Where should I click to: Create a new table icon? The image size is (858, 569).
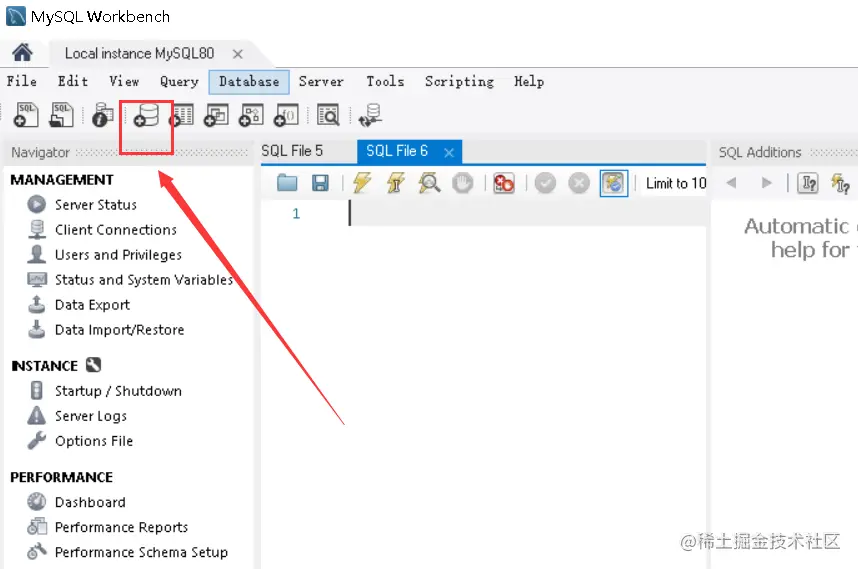pos(182,115)
